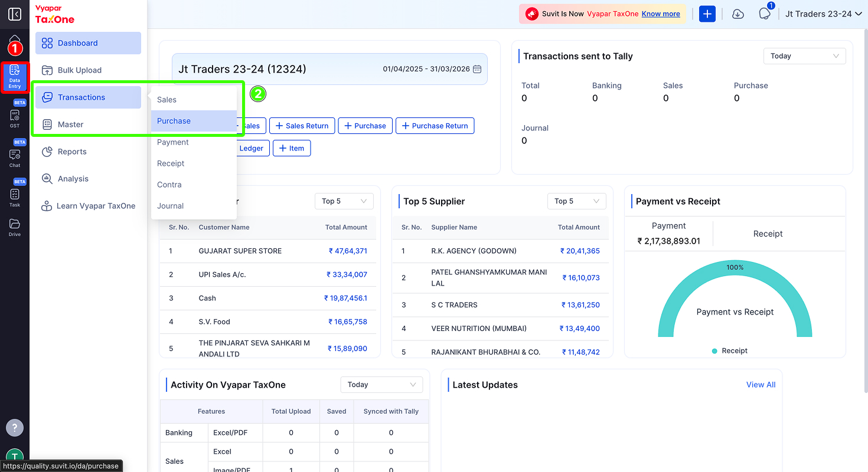
Task: Open the ₹ 19,87,456.1 amount for Cash
Action: tap(345, 298)
